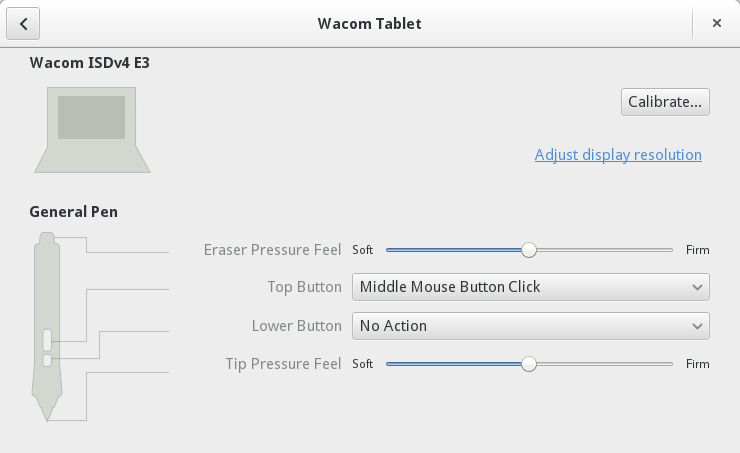Click the eraser end of the stylus image
The height and width of the screenshot is (453, 740).
(x=47, y=238)
